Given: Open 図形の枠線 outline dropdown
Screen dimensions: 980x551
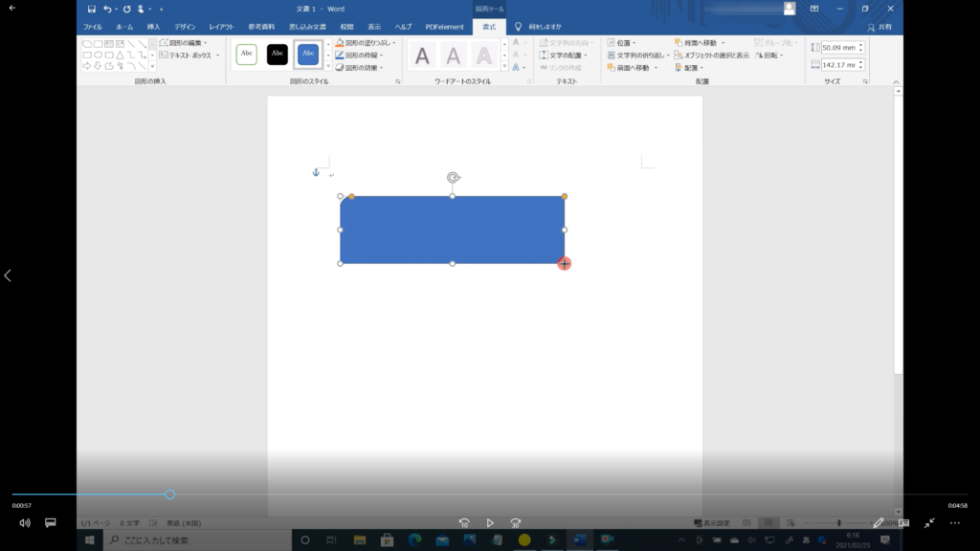Looking at the screenshot, I should coord(362,55).
